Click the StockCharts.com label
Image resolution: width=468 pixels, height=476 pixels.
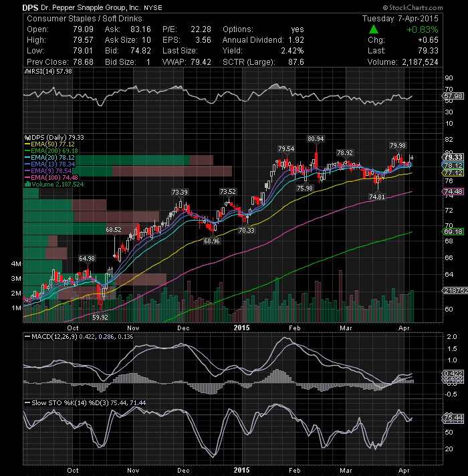(x=413, y=7)
